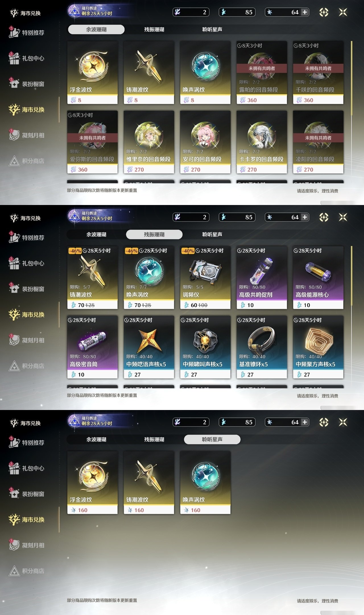Select 浮金波纹 item priced at 8
Screen dimensions: 364x615
pos(92,73)
